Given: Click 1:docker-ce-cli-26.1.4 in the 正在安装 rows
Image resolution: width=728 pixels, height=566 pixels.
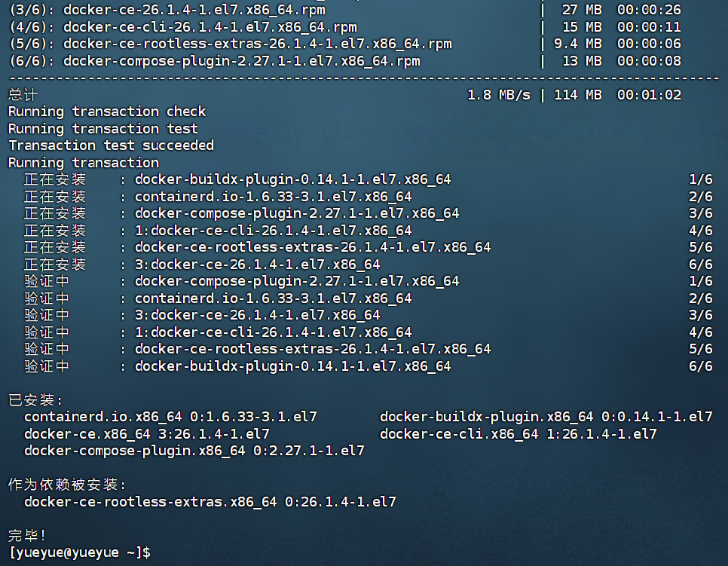Looking at the screenshot, I should tap(274, 231).
